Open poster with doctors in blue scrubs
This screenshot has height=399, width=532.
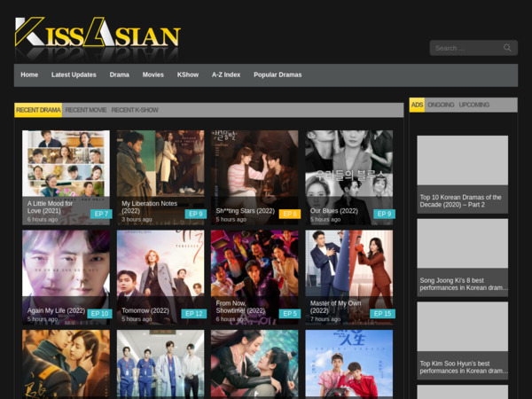160,364
